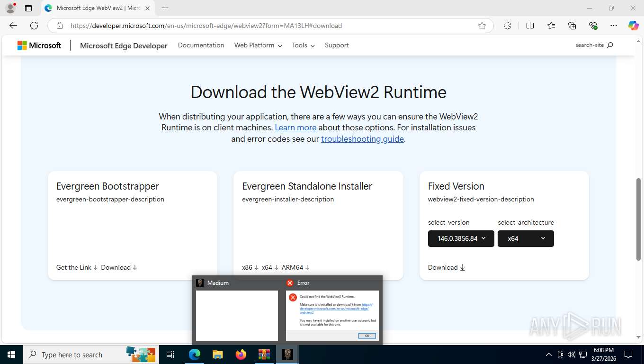Expand the Tools menu

click(303, 45)
